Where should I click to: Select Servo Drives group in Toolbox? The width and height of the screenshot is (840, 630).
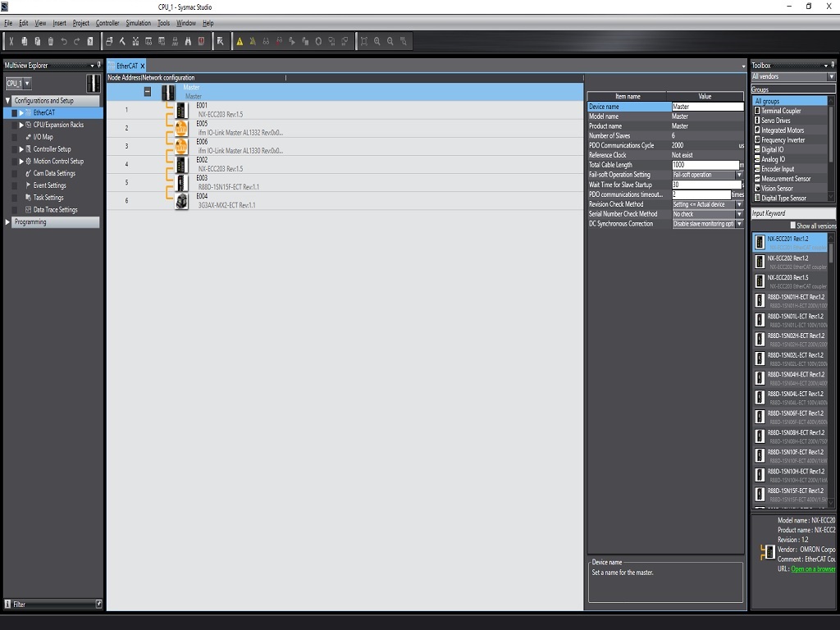[776, 121]
